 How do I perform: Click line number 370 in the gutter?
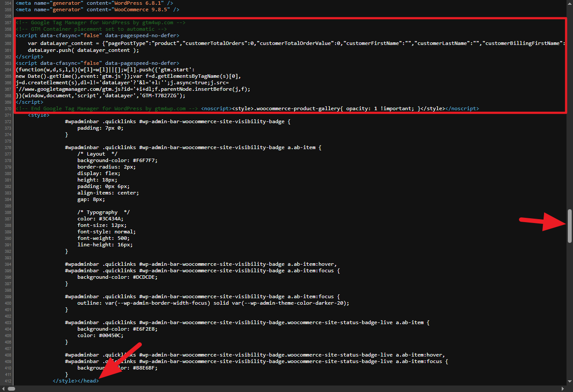pyautogui.click(x=8, y=108)
